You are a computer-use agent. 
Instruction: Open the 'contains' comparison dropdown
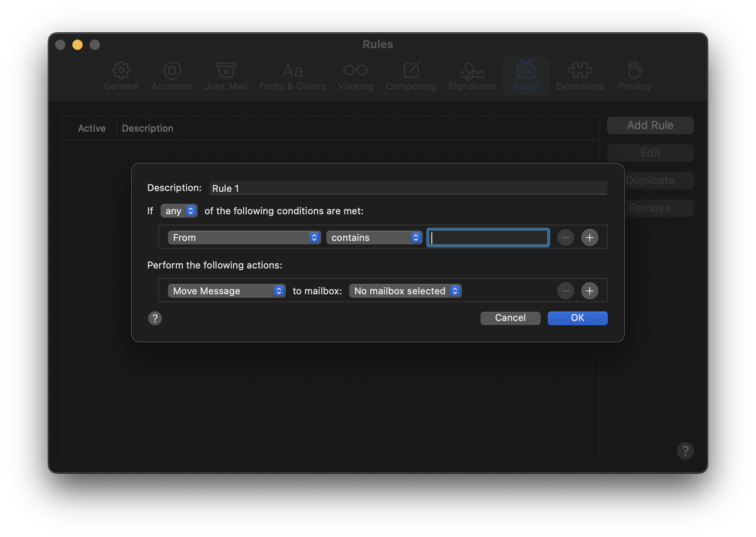tap(374, 237)
